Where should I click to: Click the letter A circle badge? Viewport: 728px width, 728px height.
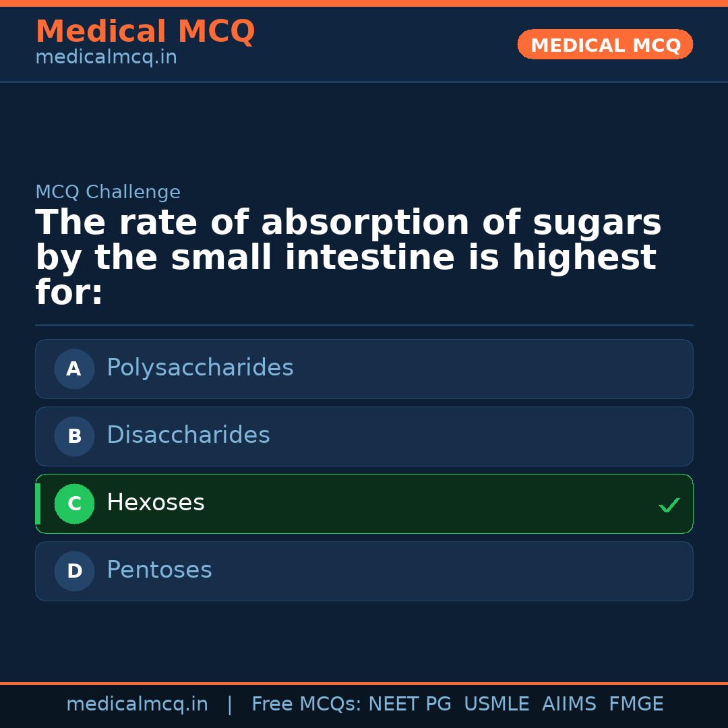coord(74,369)
